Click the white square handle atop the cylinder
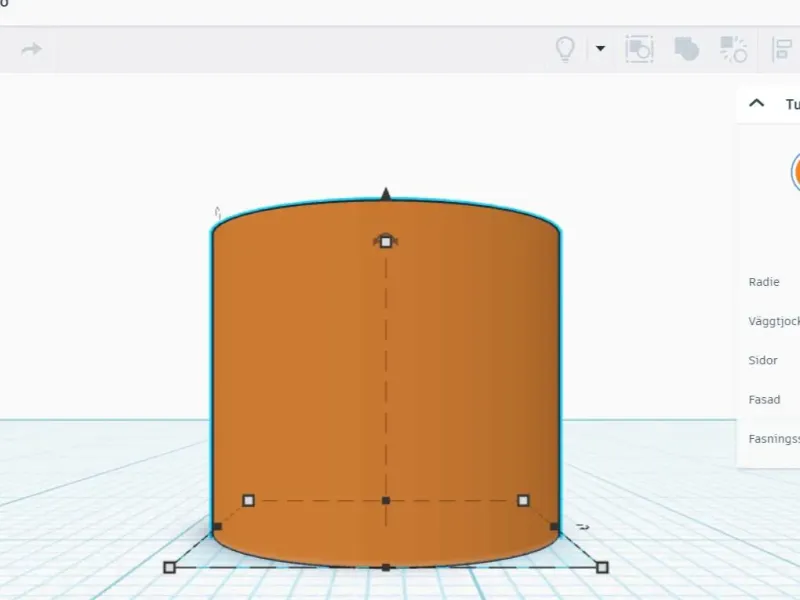Viewport: 800px width, 600px height. click(386, 241)
